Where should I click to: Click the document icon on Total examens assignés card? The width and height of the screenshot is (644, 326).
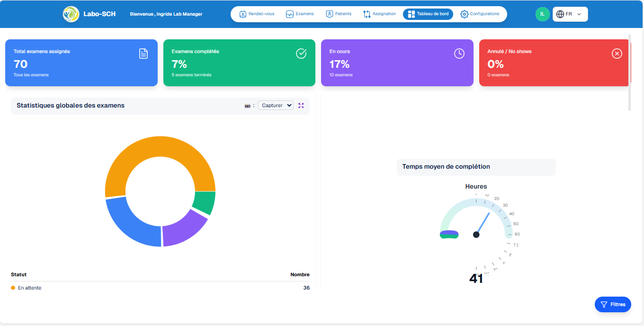pyautogui.click(x=143, y=54)
